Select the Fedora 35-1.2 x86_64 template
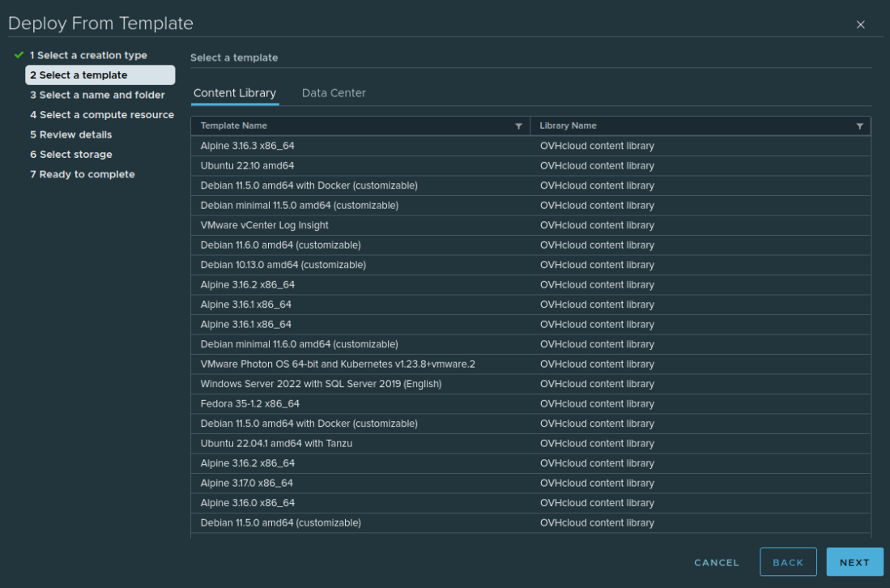Image resolution: width=890 pixels, height=588 pixels. click(252, 403)
